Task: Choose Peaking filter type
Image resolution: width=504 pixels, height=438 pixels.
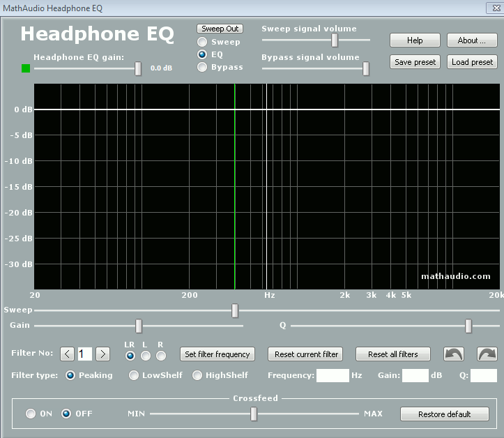Action: click(70, 375)
